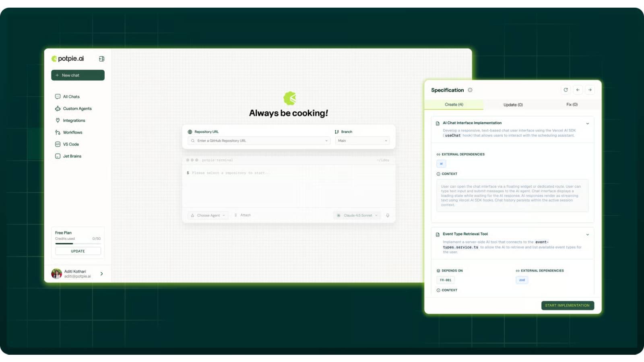Click the Repository URL input field
The height and width of the screenshot is (362, 644).
(259, 141)
